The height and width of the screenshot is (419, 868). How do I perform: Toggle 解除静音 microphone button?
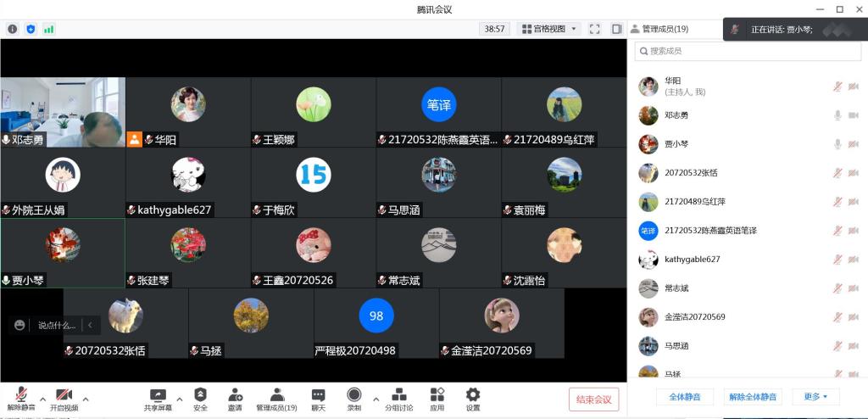tap(20, 399)
